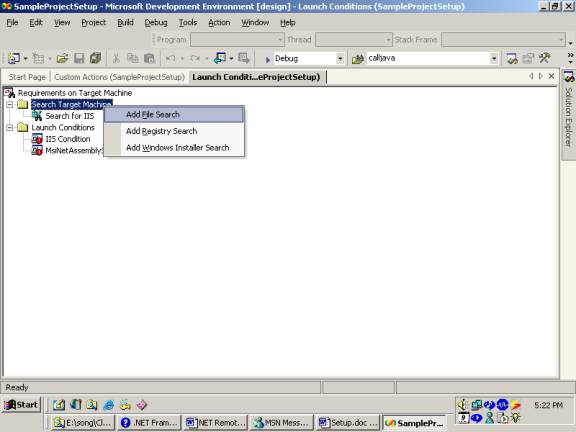Viewport: 576px width, 432px height.
Task: Click the Search for IIS icon
Action: coord(37,116)
